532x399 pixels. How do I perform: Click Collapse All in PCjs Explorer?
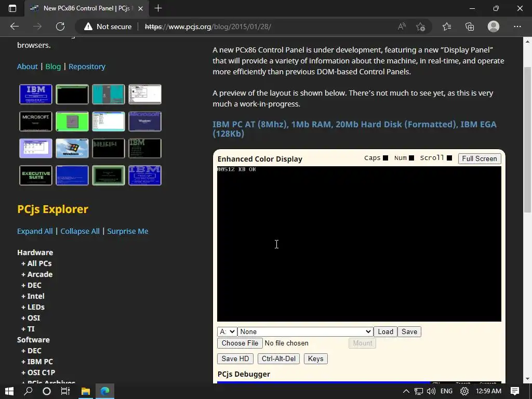click(80, 231)
